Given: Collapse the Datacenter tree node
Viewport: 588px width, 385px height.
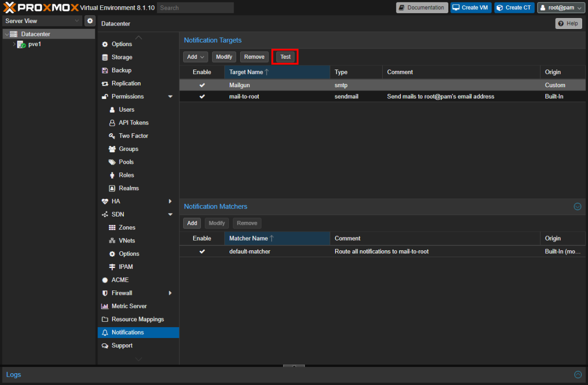Looking at the screenshot, I should click(6, 34).
